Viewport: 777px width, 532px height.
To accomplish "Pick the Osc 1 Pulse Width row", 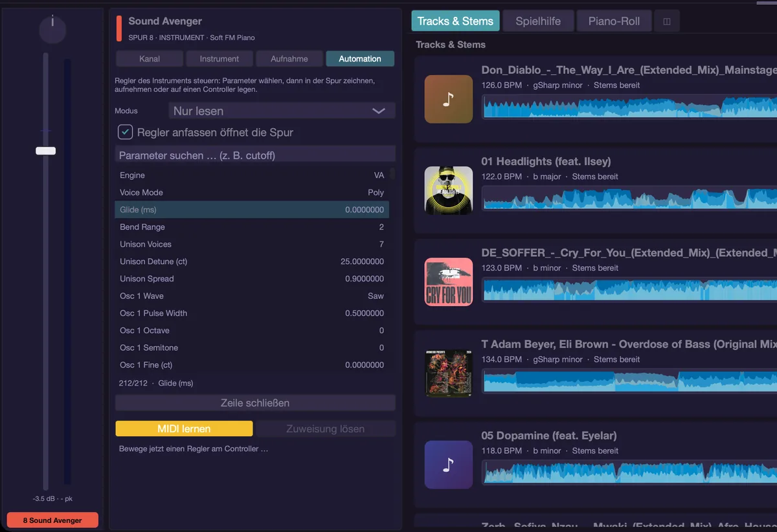I will [x=252, y=313].
